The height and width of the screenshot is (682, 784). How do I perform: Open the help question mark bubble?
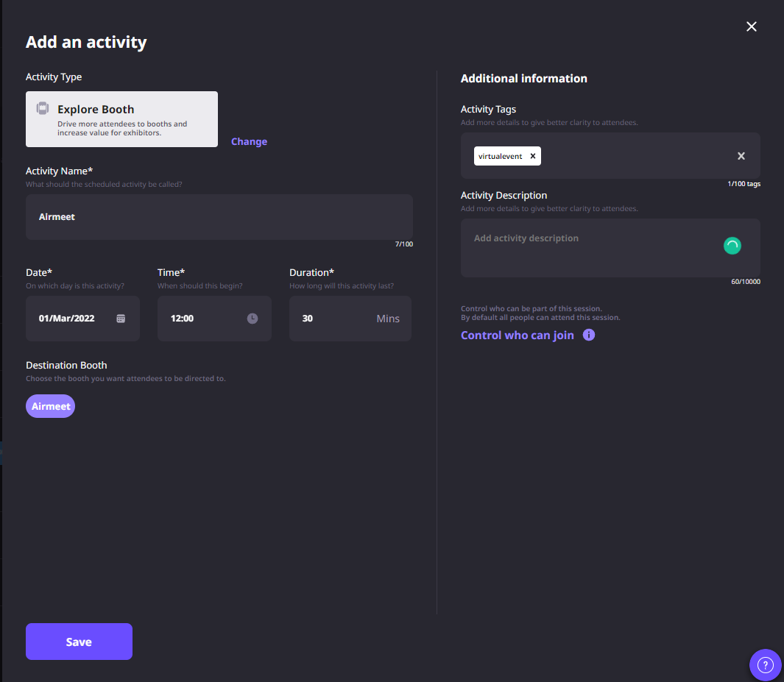[x=765, y=665]
